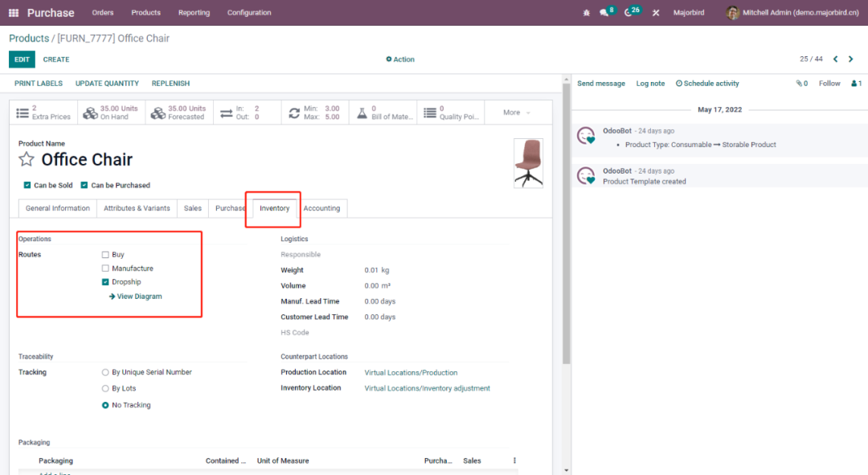Click the EDIT button
The height and width of the screenshot is (475, 868).
(22, 59)
